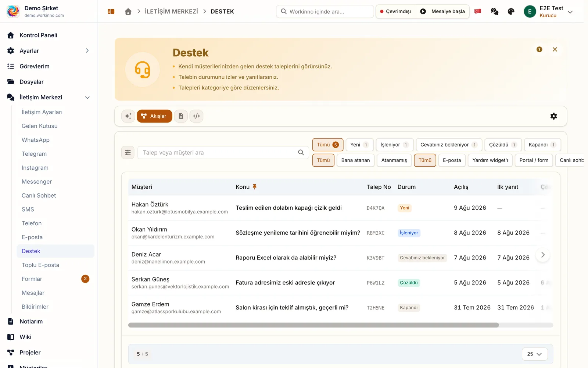The height and width of the screenshot is (368, 588).
Task: Click ticket number T2H5NE
Action: tap(376, 308)
